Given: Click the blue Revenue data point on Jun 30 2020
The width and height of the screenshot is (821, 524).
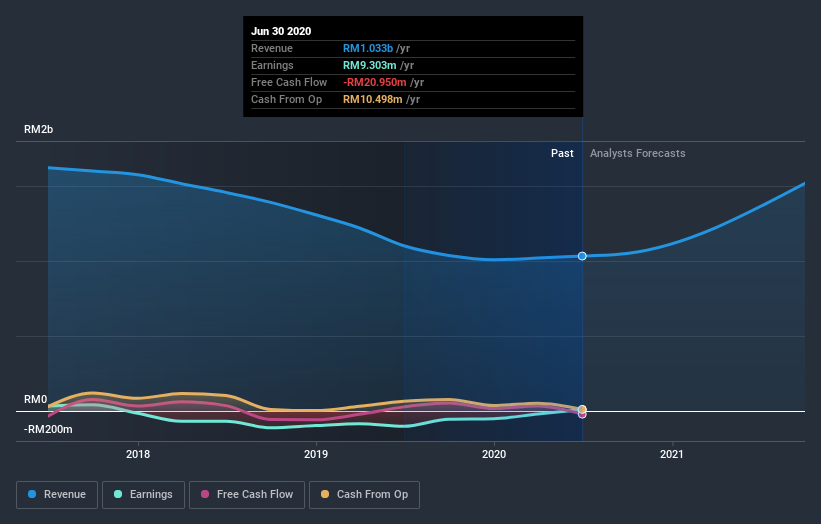Looking at the screenshot, I should point(582,256).
